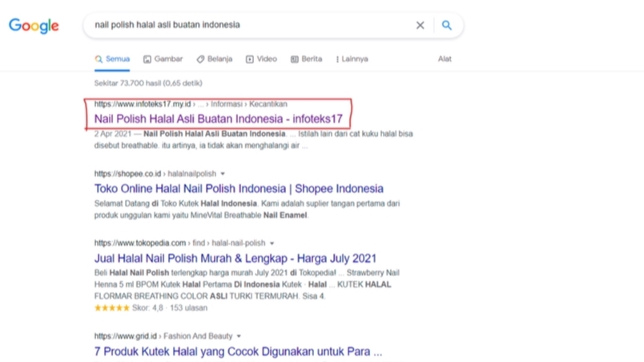Screen dimensions: 644x362
Task: Click into the search input field
Action: [x=251, y=25]
